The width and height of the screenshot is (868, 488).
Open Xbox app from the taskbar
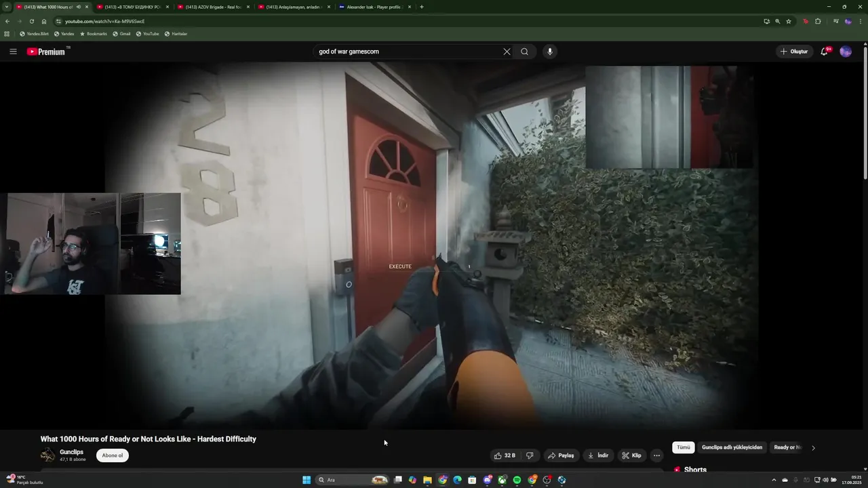tap(502, 480)
